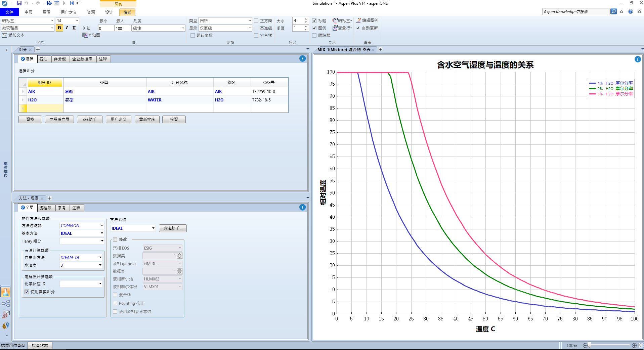The width and height of the screenshot is (644, 350).
Task: Select the Safety Analysis icon in navigation
Action: pyautogui.click(x=5, y=314)
